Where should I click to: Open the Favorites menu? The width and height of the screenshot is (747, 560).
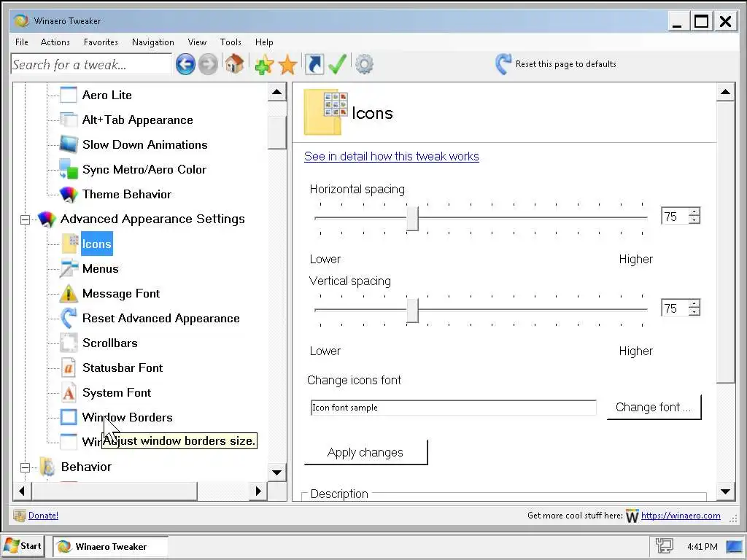click(101, 42)
